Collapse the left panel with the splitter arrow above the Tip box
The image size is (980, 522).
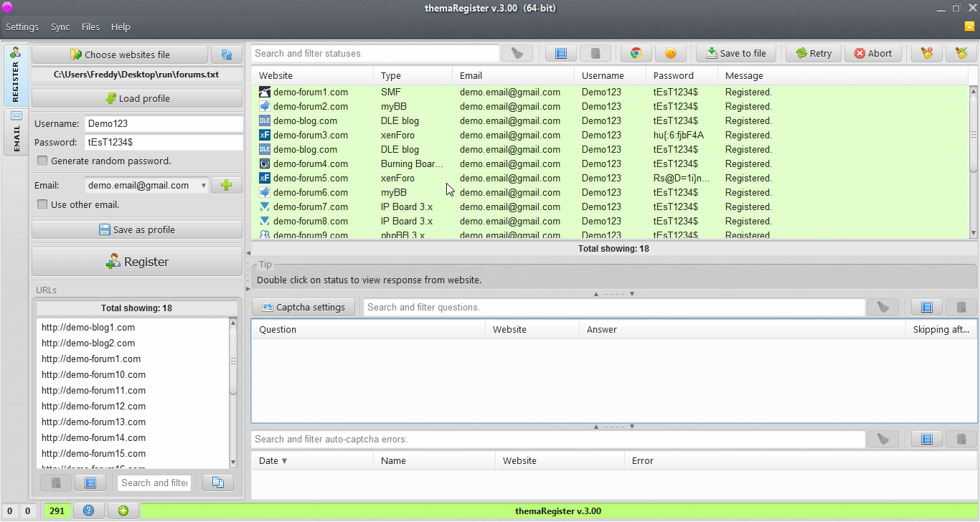(x=248, y=252)
